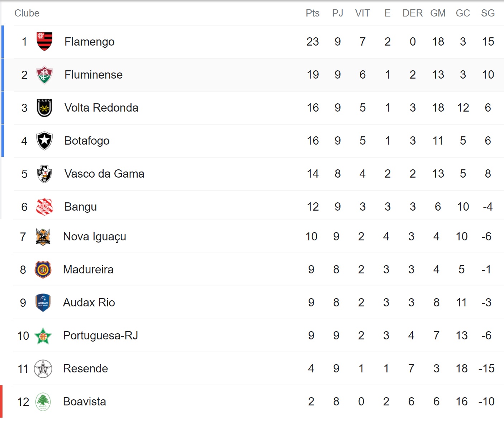Click the VIT column header
This screenshot has width=504, height=423.
point(362,13)
